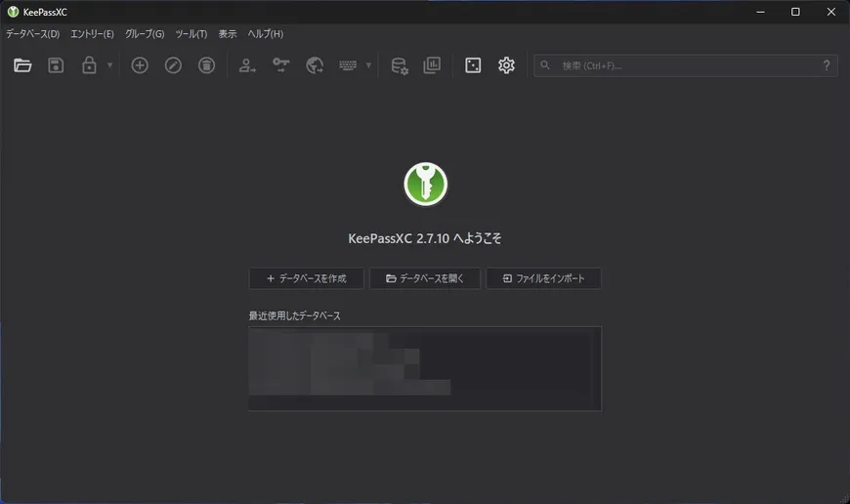Expand the Auto-Type dropdown arrow
Viewport: 850px width, 504px height.
368,65
